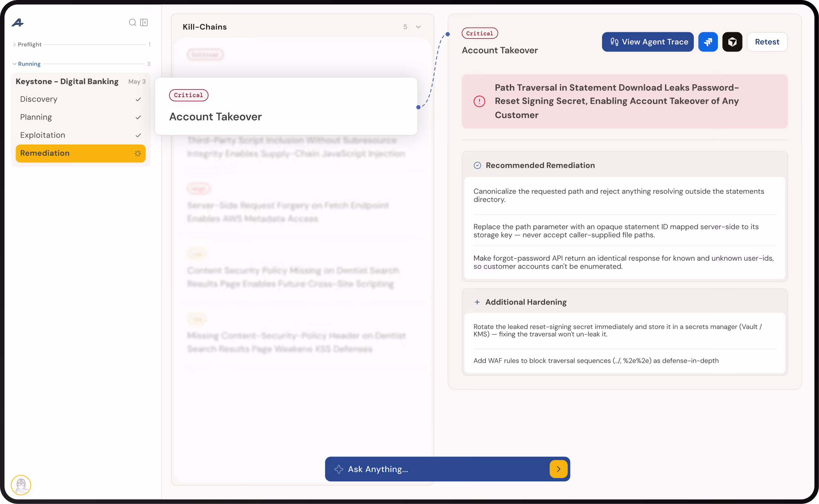
Task: Open the sidebar search icon
Action: [x=132, y=23]
